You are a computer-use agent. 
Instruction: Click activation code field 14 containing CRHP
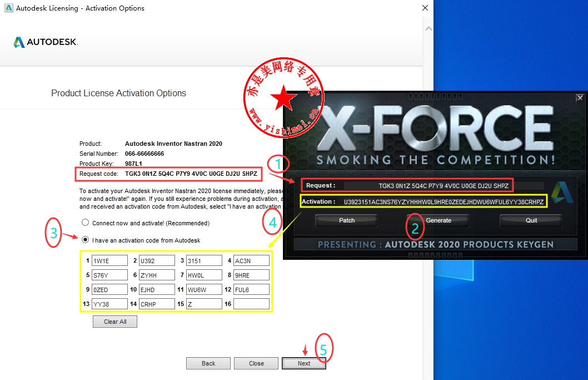[157, 304]
